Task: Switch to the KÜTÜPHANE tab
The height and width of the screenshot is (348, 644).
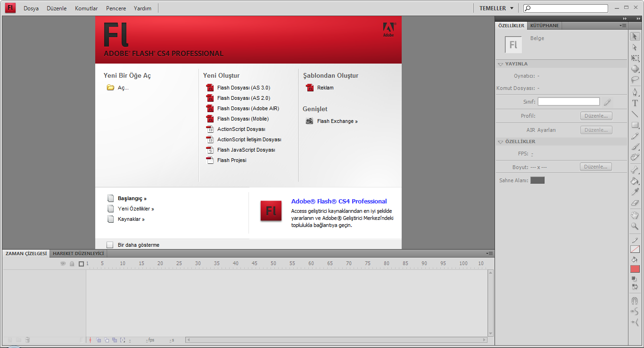Action: [x=544, y=25]
